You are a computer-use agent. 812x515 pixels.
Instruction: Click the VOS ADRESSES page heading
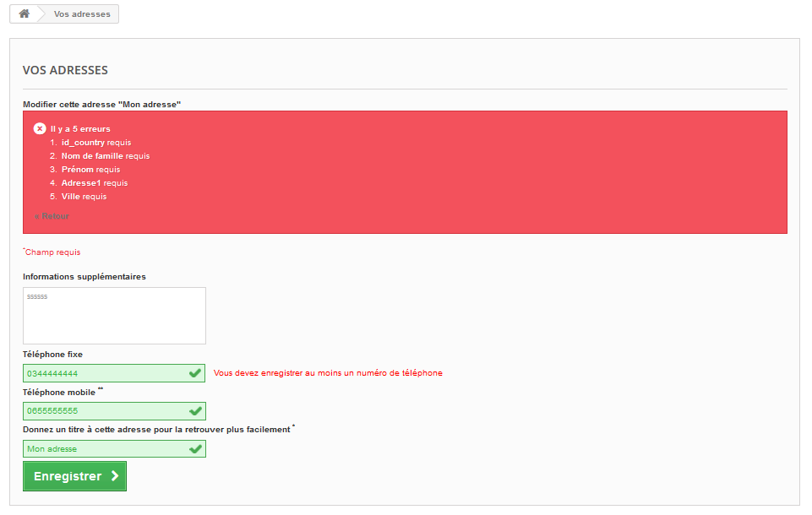(65, 70)
